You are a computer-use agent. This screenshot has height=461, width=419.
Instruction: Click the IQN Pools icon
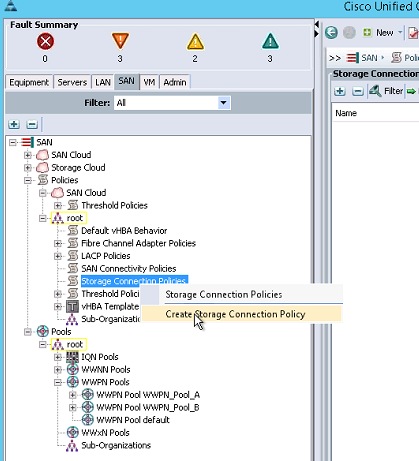pos(72,357)
